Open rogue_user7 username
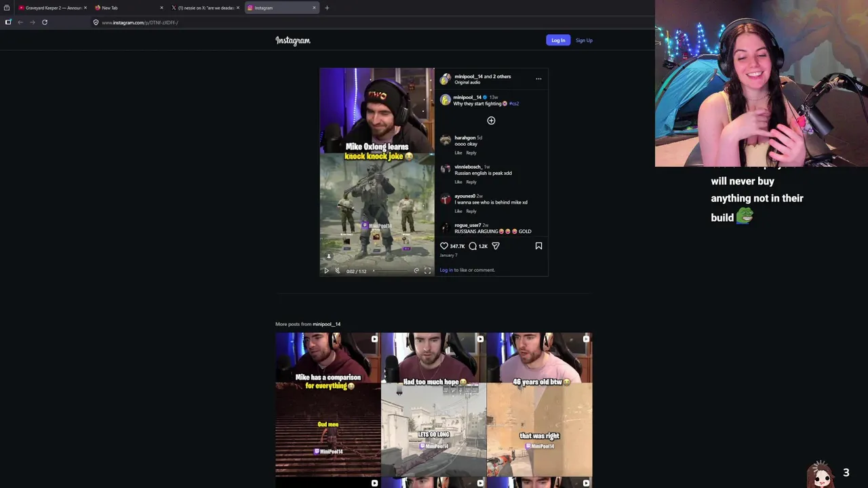 (467, 225)
